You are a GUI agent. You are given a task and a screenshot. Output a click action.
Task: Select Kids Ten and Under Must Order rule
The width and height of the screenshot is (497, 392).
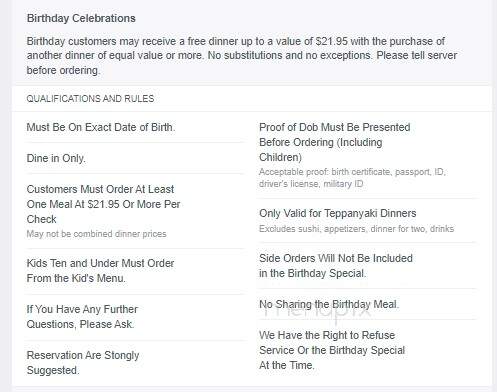coord(100,271)
